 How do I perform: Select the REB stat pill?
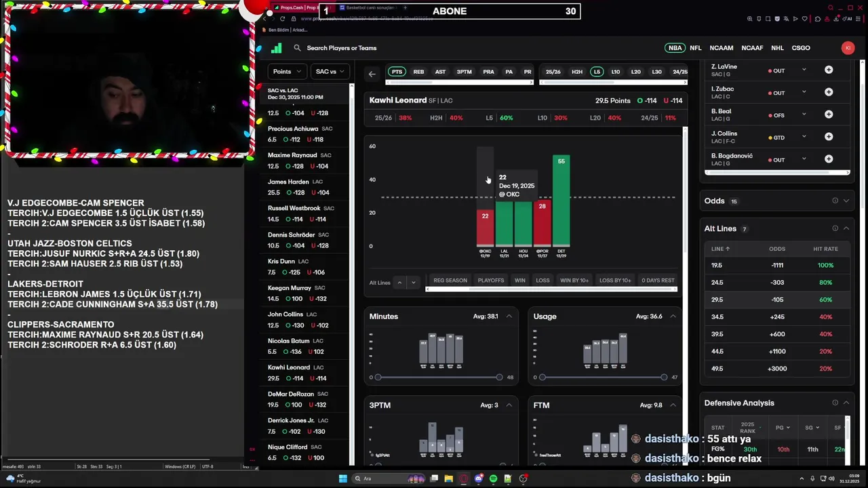[x=418, y=72]
